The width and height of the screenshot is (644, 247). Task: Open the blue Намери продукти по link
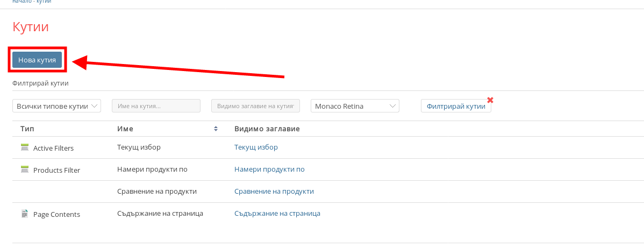click(x=269, y=169)
